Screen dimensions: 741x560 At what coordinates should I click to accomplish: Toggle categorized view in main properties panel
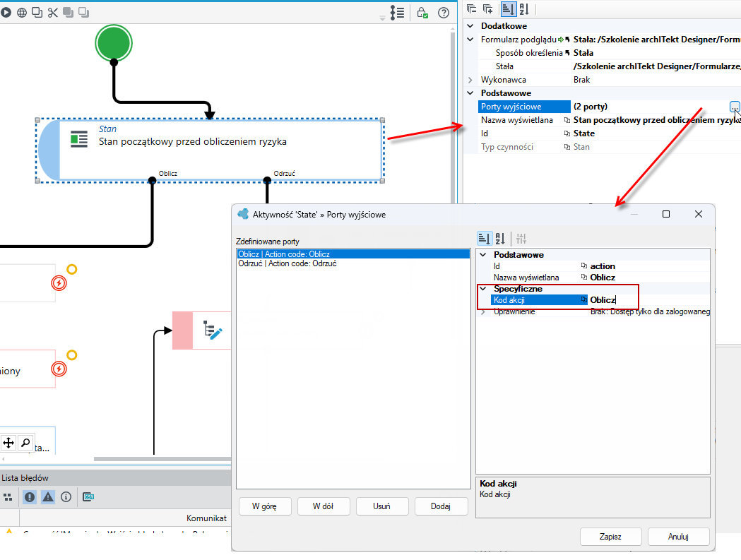tap(508, 9)
